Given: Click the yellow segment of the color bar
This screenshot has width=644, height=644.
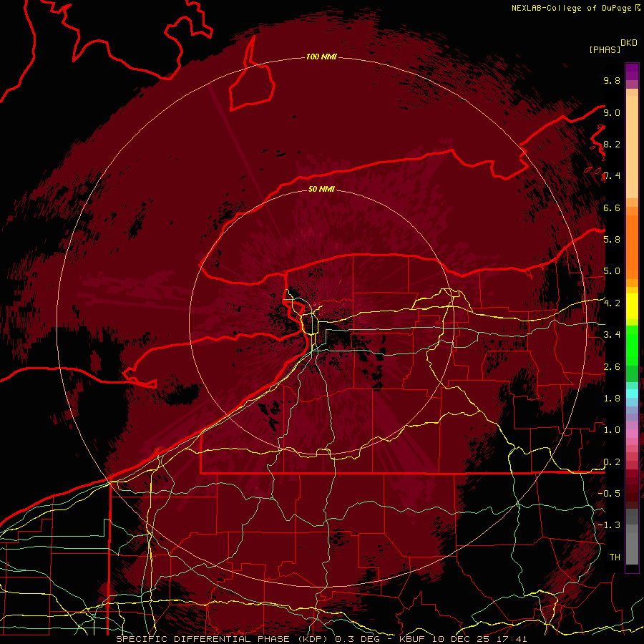Looking at the screenshot, I should click(x=632, y=306).
